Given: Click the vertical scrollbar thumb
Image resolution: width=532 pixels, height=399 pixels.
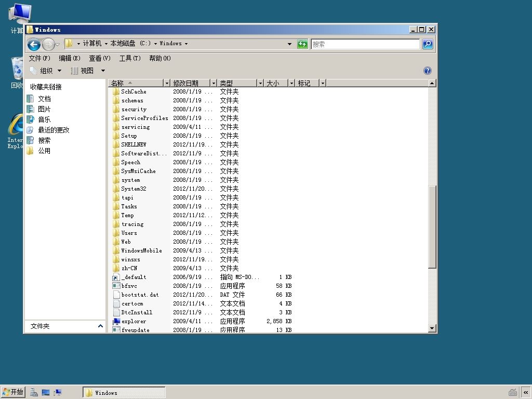Looking at the screenshot, I should [432, 227].
